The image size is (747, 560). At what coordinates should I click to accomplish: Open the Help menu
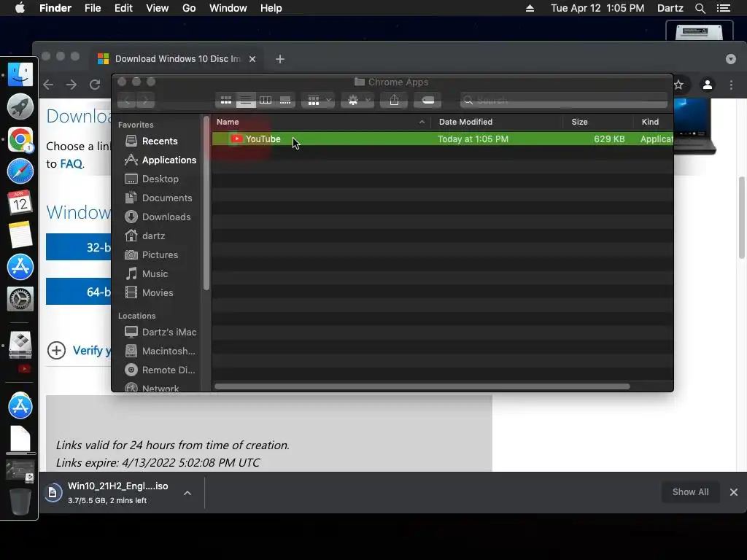(x=271, y=8)
